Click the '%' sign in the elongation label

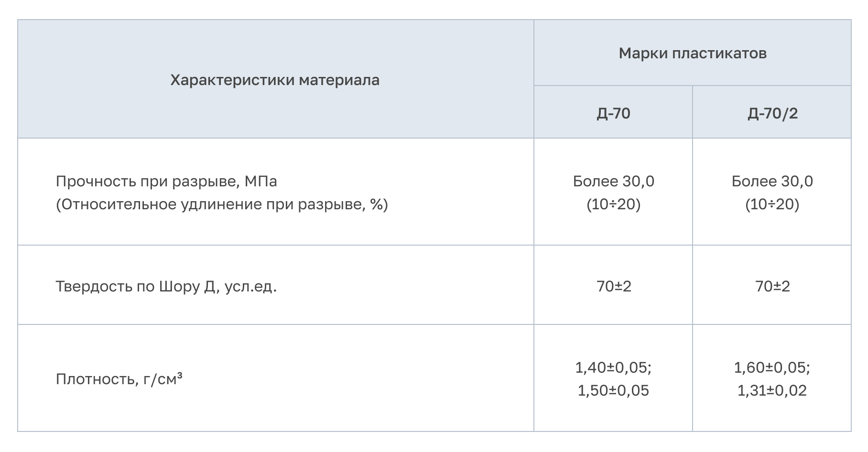[x=376, y=204]
